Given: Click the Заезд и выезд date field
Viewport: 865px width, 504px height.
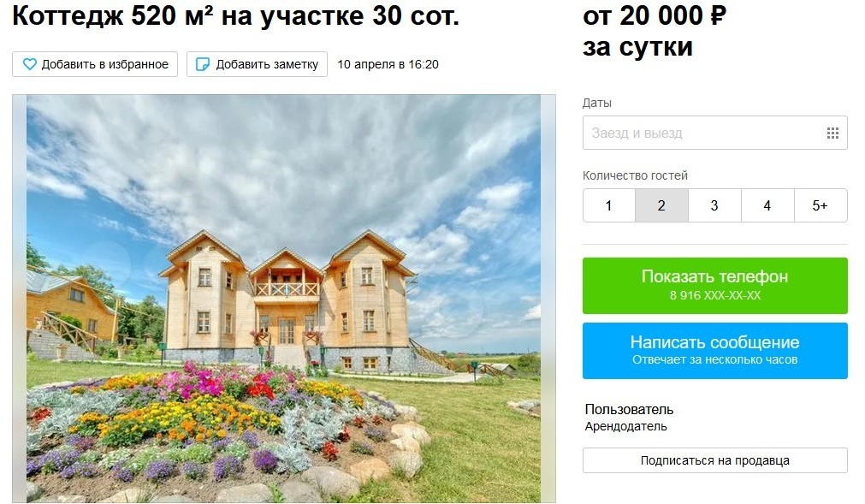Looking at the screenshot, I should click(715, 133).
